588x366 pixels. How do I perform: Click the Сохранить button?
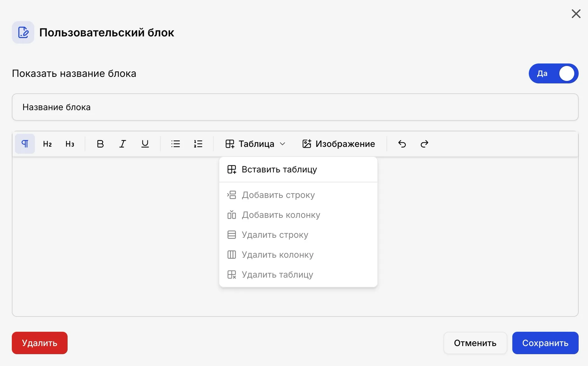pos(545,343)
